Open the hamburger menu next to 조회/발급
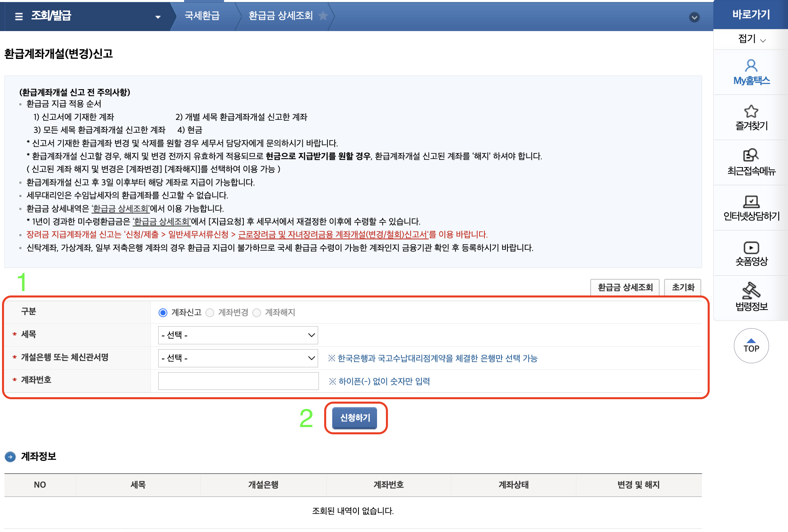This screenshot has width=788, height=532. tap(18, 16)
